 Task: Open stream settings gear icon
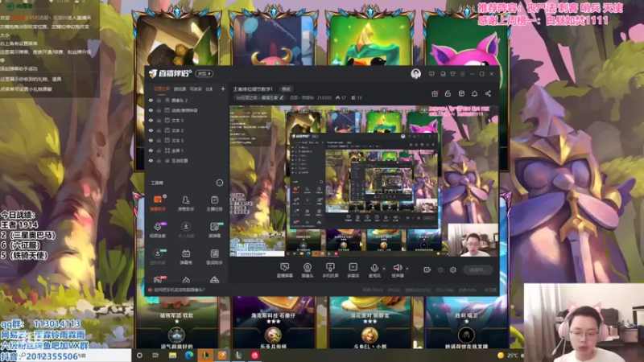(x=453, y=269)
